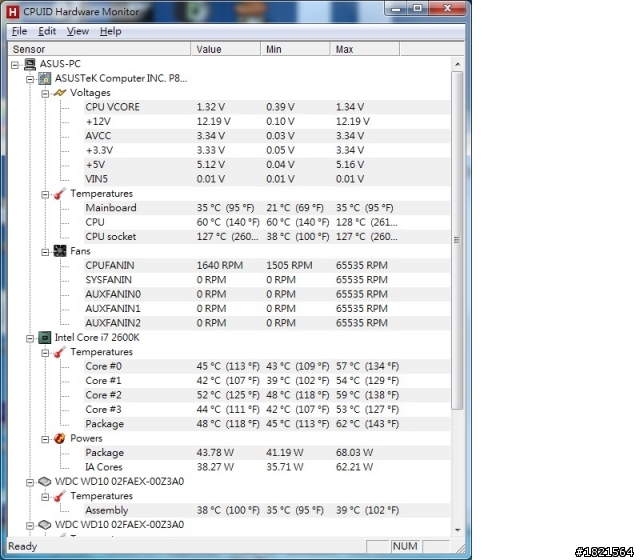Select the Package temperature row
The height and width of the screenshot is (560, 640).
[267, 424]
